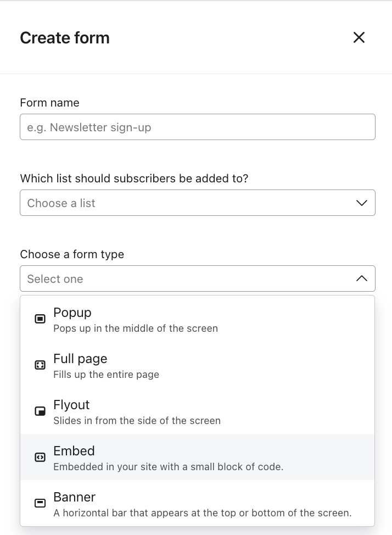Click the Flyout form type icon
Image resolution: width=392 pixels, height=535 pixels.
coord(40,411)
